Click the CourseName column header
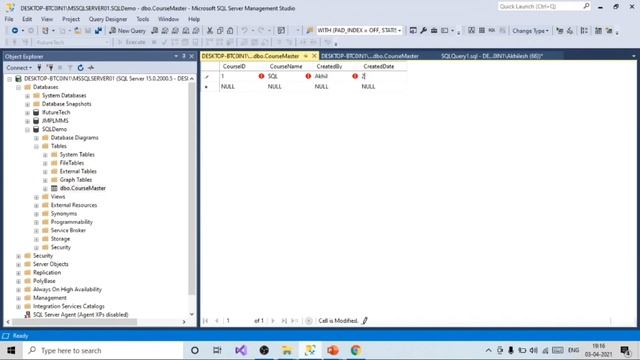This screenshot has height=360, width=640. [286, 66]
